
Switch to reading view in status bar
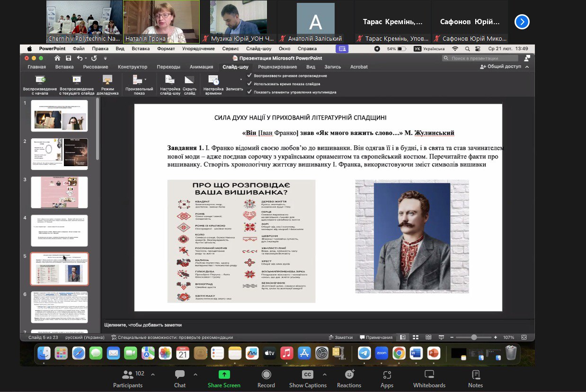tap(428, 338)
